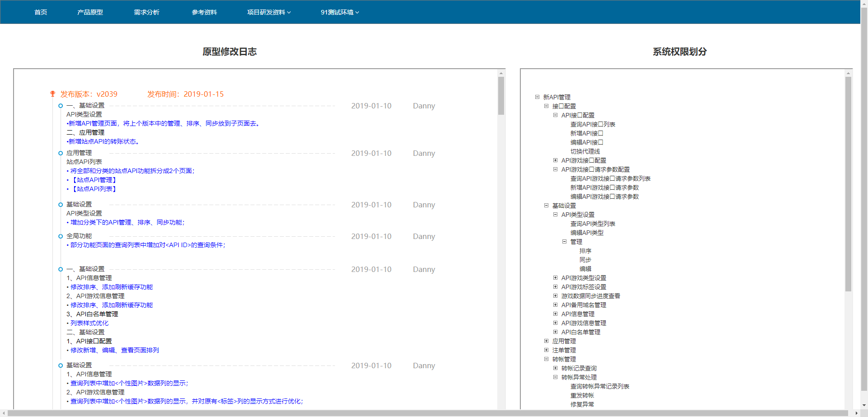This screenshot has height=417, width=868.
Task: Collapse the 转帐管理 tree node
Action: coord(546,359)
